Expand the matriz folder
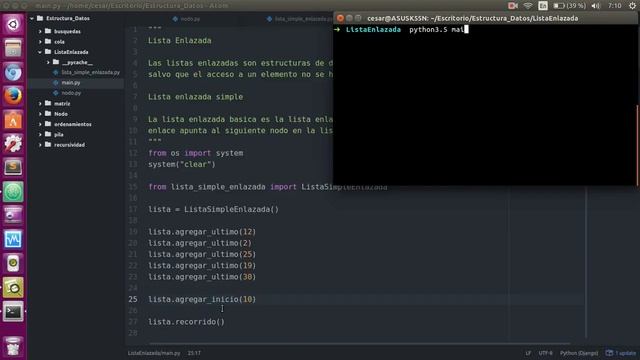 click(x=40, y=104)
